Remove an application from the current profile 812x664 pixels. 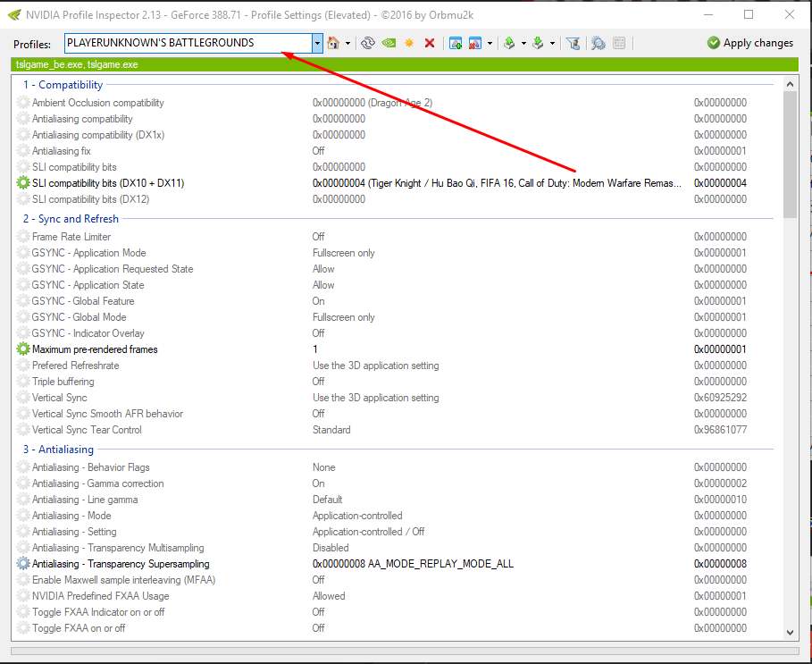(475, 43)
